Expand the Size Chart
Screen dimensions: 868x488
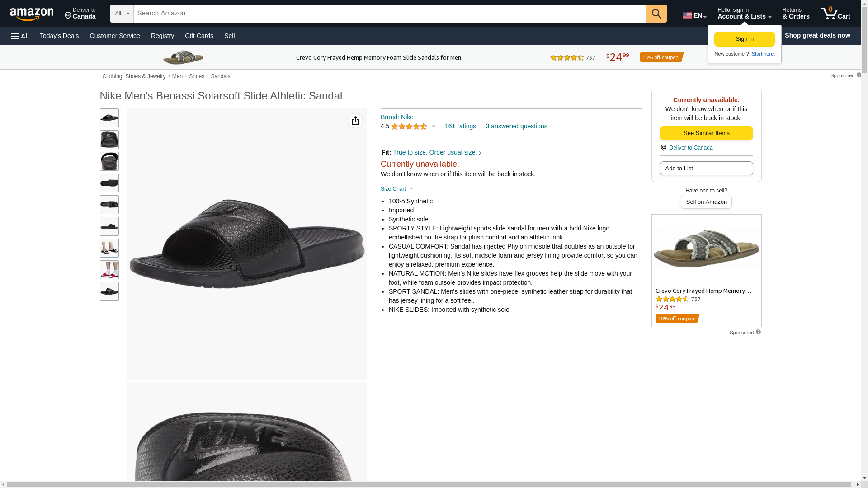click(x=397, y=189)
